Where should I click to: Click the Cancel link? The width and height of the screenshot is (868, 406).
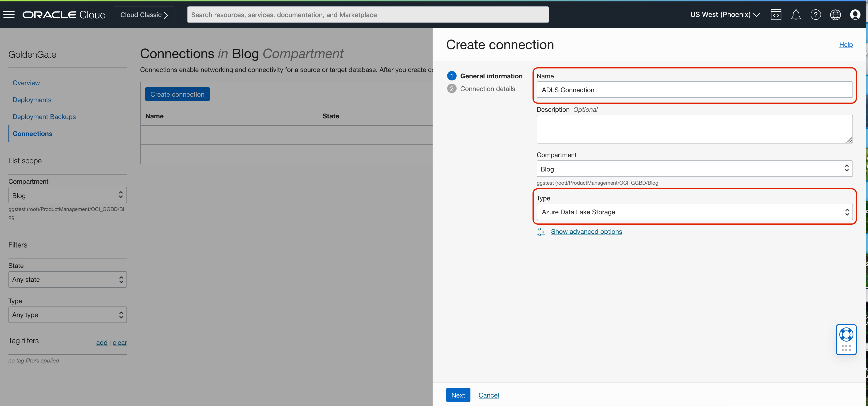488,395
